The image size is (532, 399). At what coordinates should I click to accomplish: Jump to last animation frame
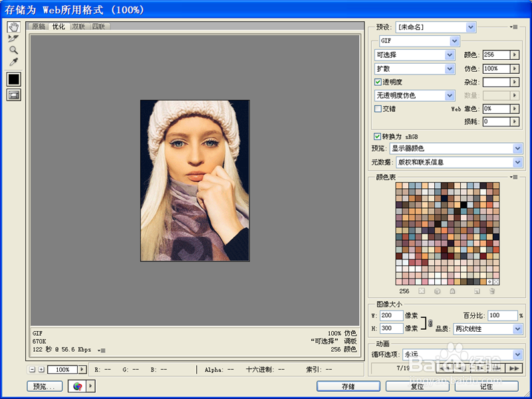514,368
